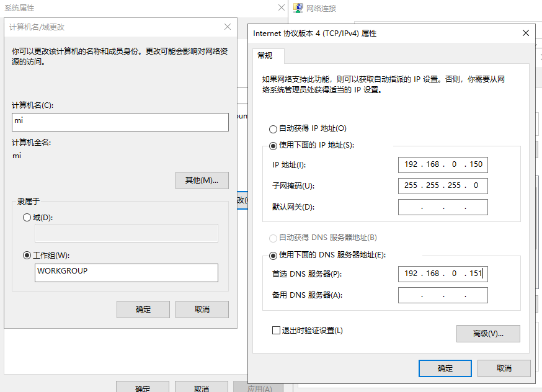This screenshot has height=392, width=542.
Task: Open the 高级(V) advanced settings
Action: pos(488,333)
